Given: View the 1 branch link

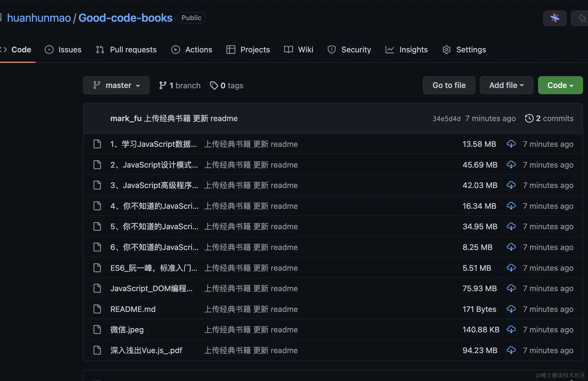Looking at the screenshot, I should click(x=180, y=85).
